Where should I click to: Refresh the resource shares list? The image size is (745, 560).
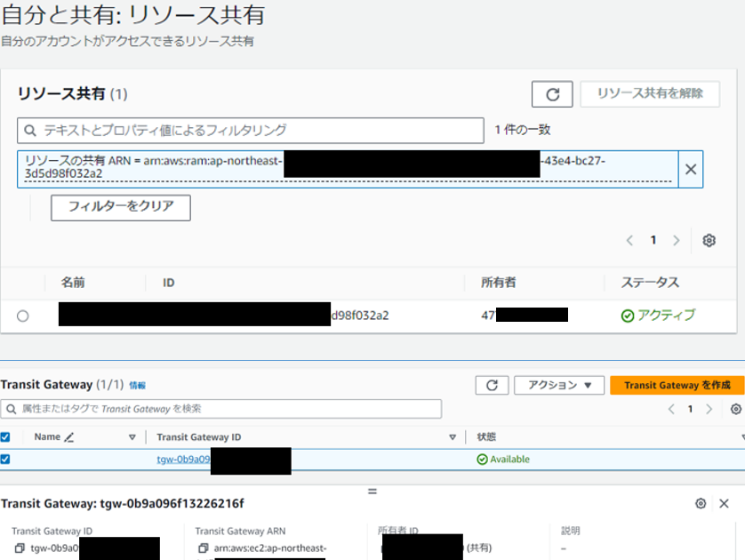[x=551, y=94]
